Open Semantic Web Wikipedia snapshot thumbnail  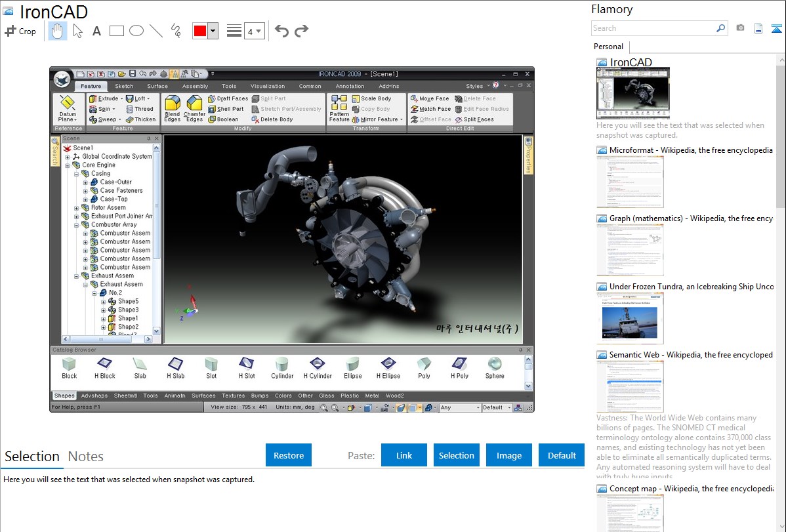point(630,386)
